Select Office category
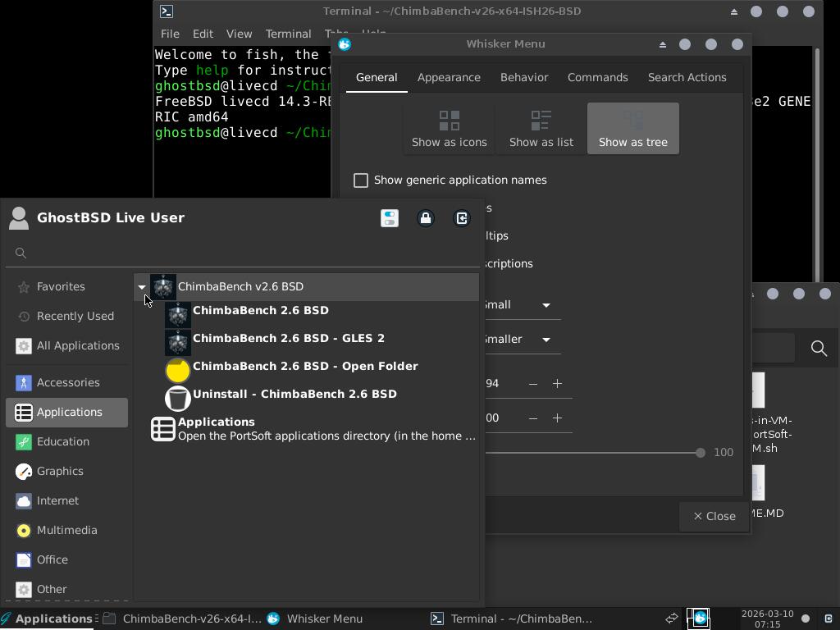840x630 pixels. (67, 559)
